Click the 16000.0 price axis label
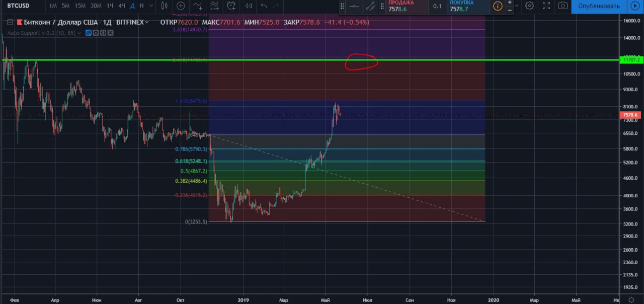The width and height of the screenshot is (644, 304). pyautogui.click(x=631, y=21)
